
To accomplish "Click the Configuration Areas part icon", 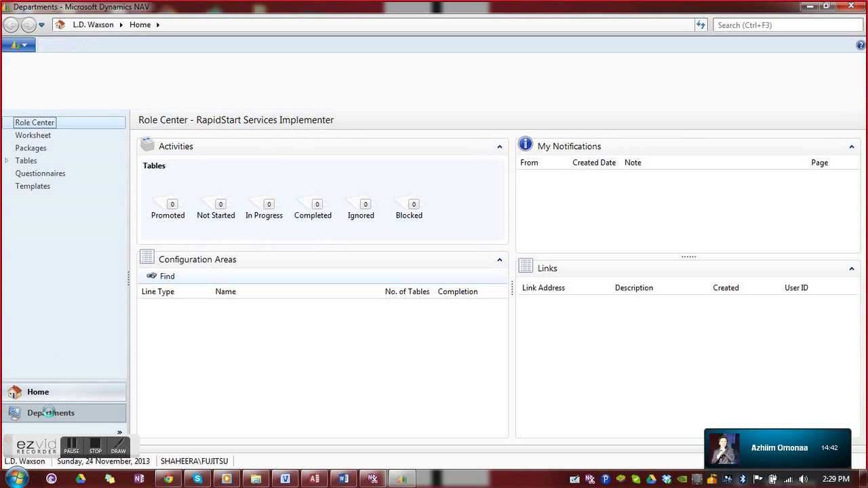I will click(147, 258).
